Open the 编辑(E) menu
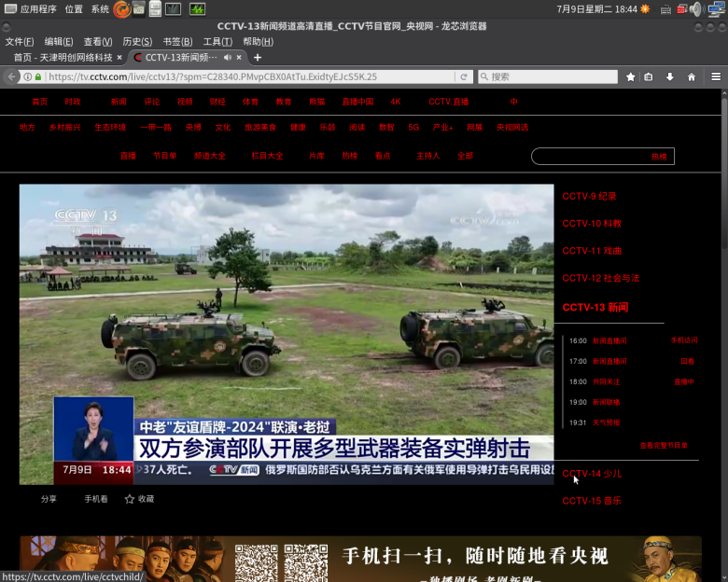The width and height of the screenshot is (728, 582). point(59,42)
